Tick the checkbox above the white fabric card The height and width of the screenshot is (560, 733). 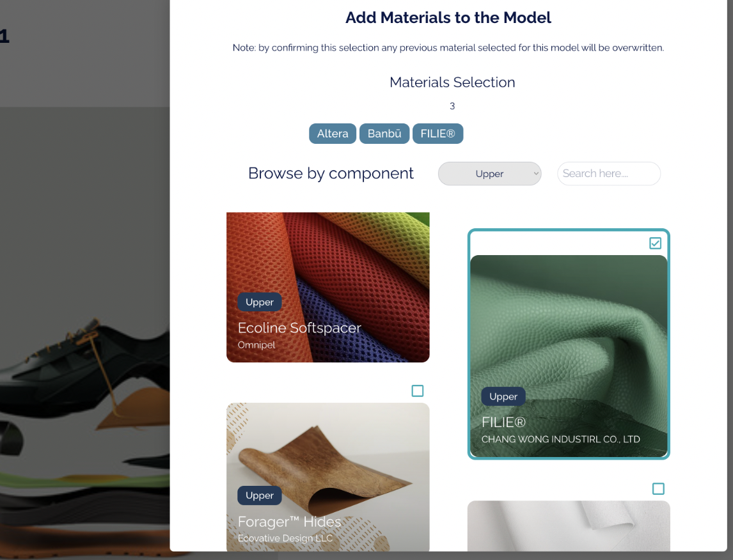pos(658,489)
